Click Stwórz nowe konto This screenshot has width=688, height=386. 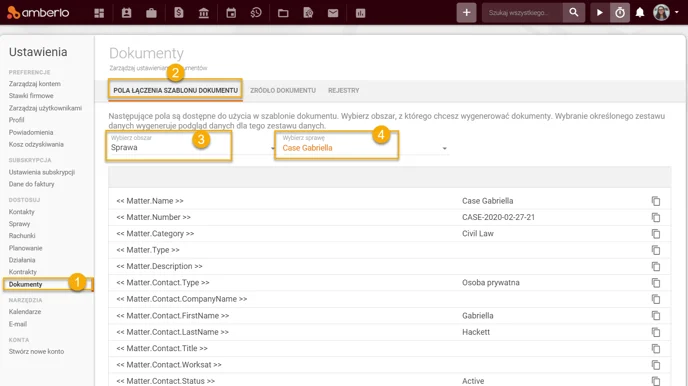coord(36,351)
